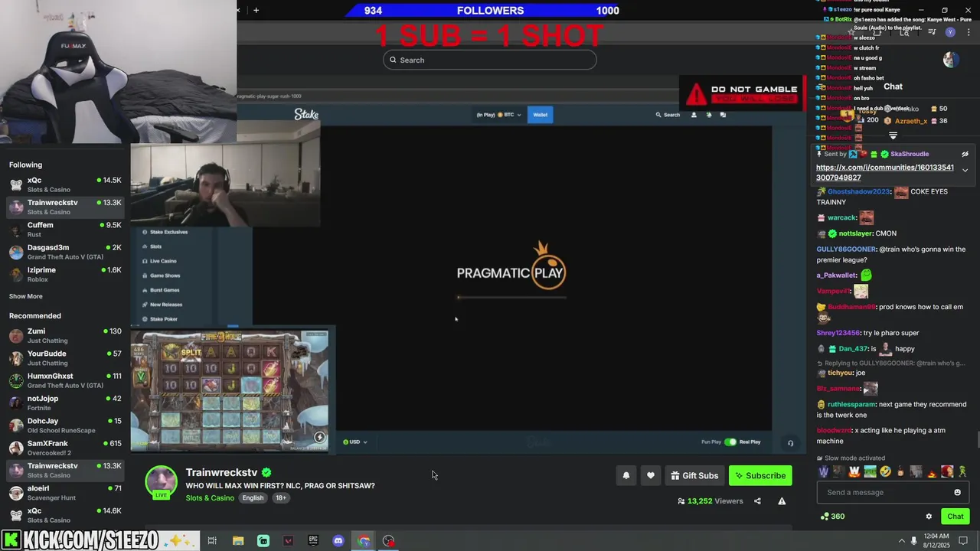
Task: Open Stake chat bubble icon
Action: point(723,115)
